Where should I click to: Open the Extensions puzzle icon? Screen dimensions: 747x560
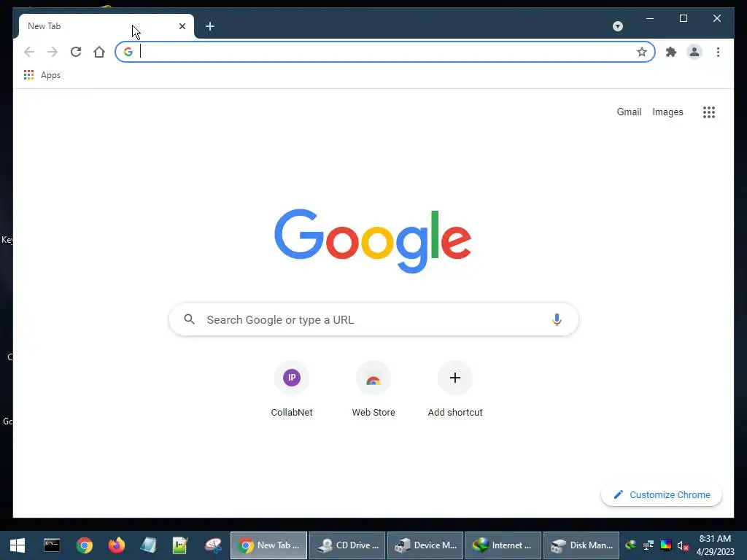(x=671, y=52)
